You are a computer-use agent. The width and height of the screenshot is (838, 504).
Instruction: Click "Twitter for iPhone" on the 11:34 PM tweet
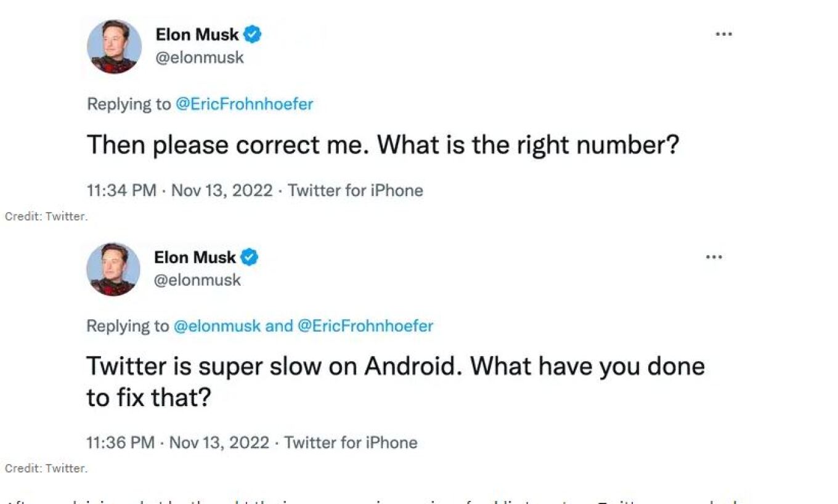click(x=356, y=190)
